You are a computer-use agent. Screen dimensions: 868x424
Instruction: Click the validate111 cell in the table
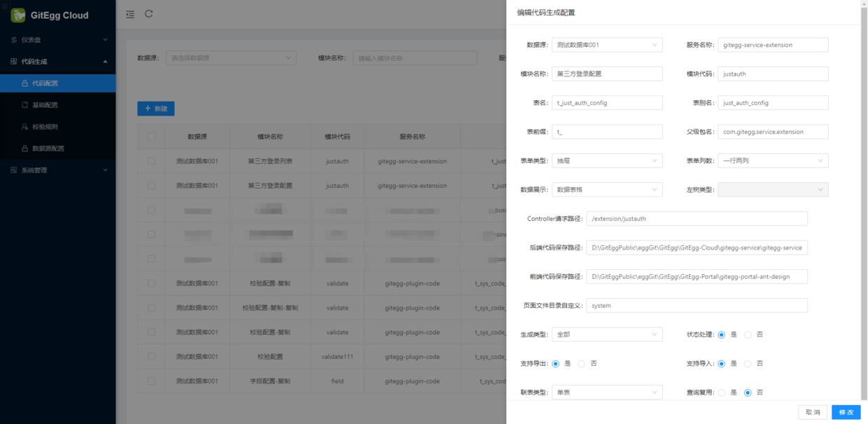coord(337,357)
